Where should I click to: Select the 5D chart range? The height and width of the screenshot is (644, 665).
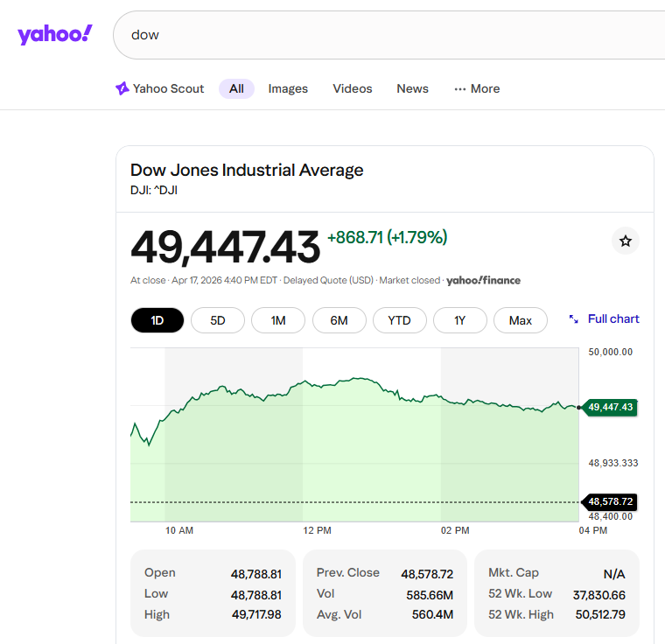tap(218, 320)
